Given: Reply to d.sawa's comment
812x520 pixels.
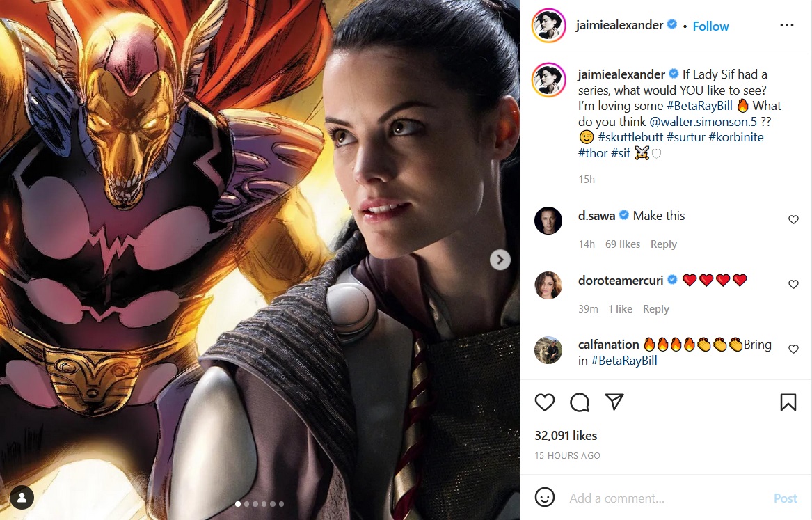Looking at the screenshot, I should coord(663,244).
